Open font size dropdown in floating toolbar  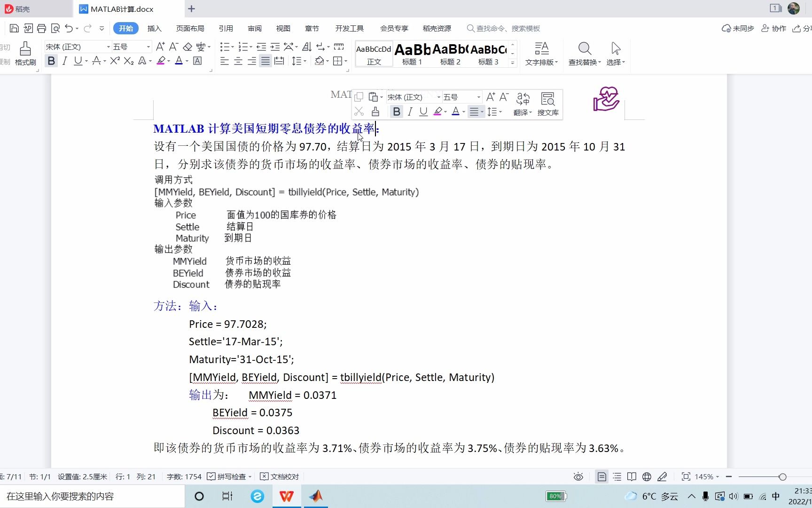[479, 97]
